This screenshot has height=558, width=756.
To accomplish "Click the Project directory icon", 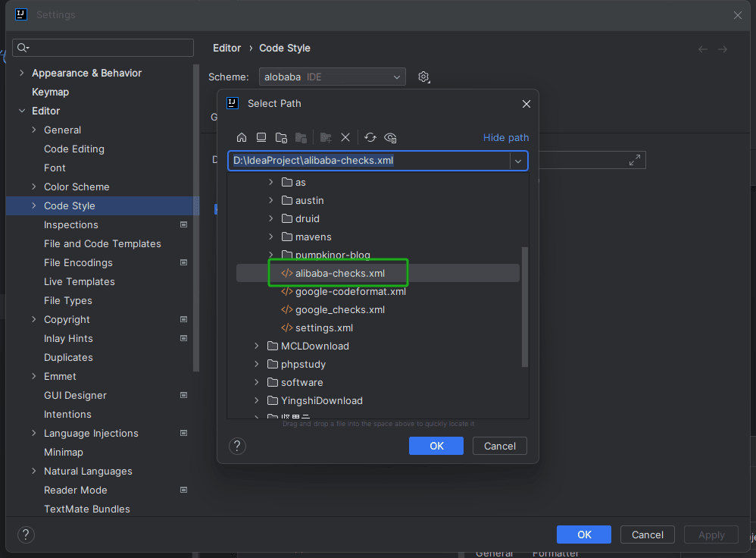I will click(x=281, y=137).
